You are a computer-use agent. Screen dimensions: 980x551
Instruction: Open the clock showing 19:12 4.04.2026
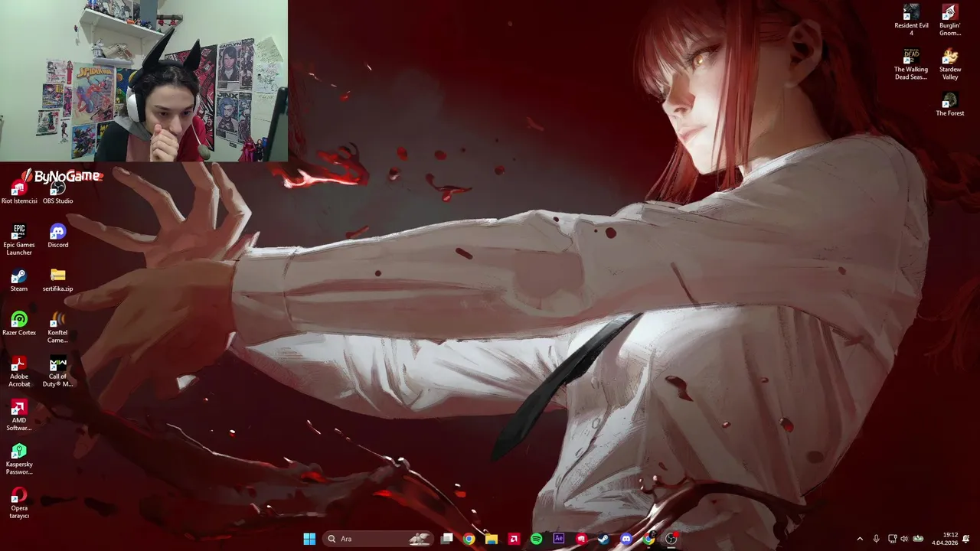pos(944,539)
